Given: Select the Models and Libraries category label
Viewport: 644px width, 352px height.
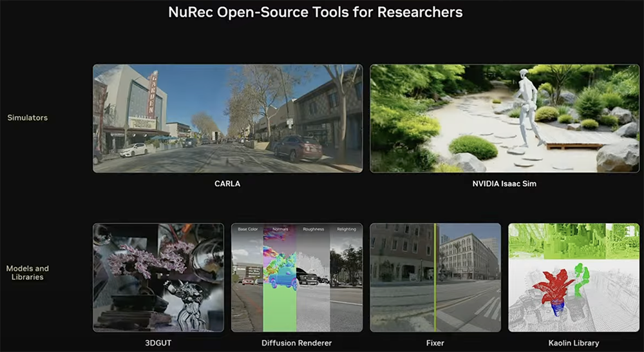Looking at the screenshot, I should (x=28, y=272).
